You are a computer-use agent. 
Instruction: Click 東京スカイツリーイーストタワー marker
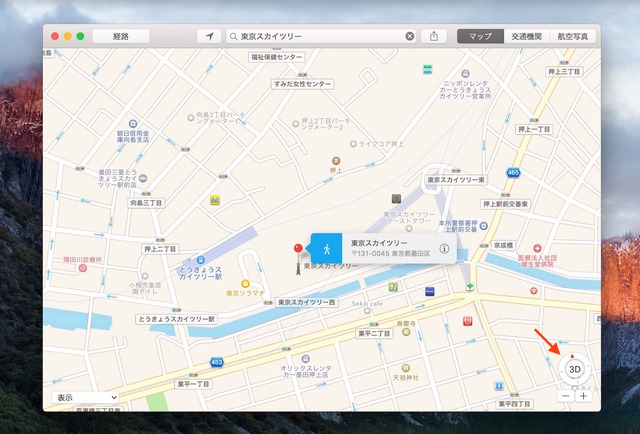tap(409, 228)
